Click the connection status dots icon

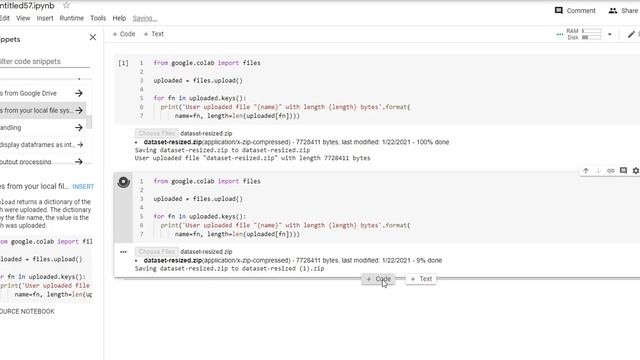pos(560,34)
